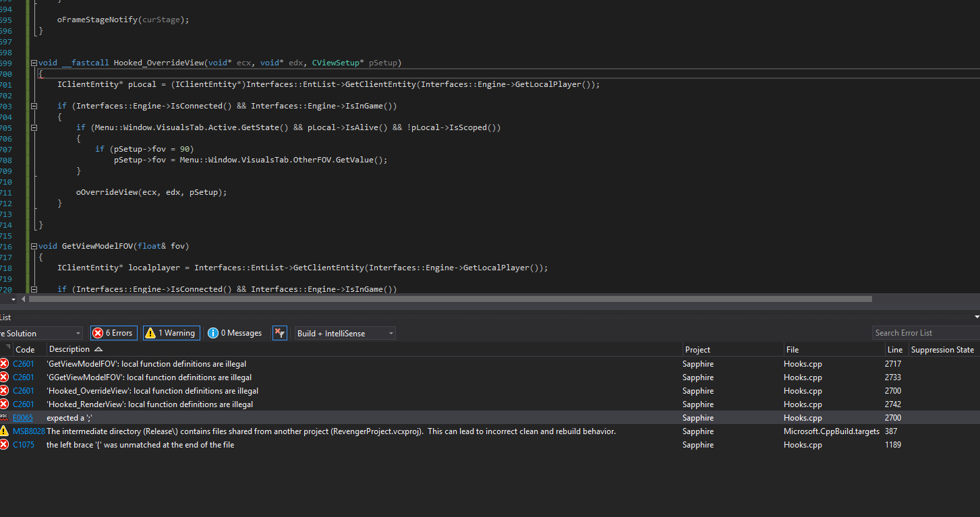This screenshot has width=980, height=517.
Task: Sort by the Project column header
Action: (697, 350)
